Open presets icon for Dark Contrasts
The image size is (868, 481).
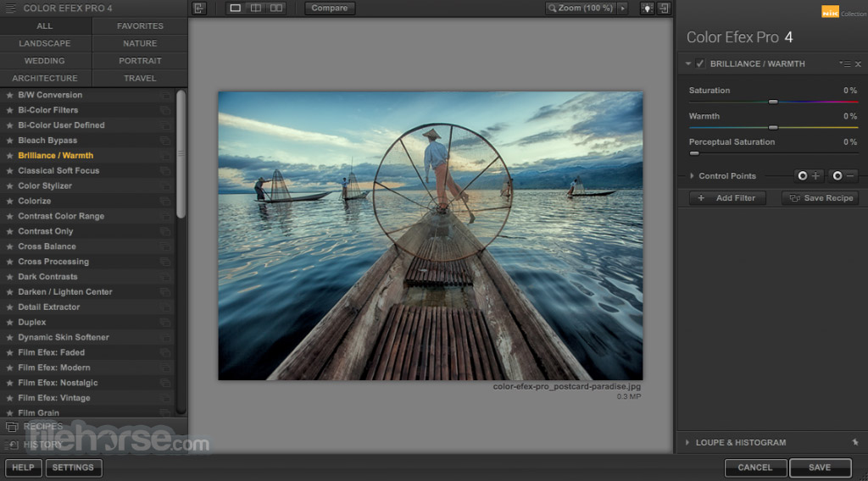tap(165, 277)
